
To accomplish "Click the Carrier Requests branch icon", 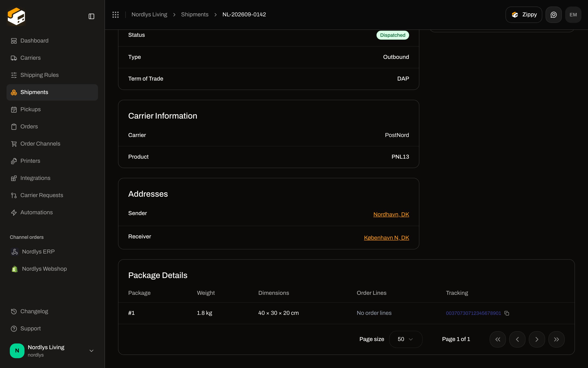I will (14, 195).
